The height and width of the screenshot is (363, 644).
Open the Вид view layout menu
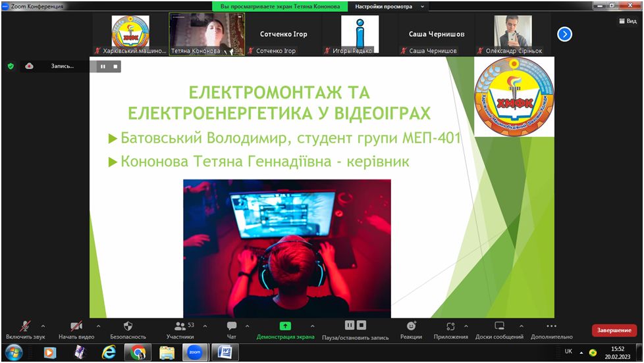tap(628, 21)
